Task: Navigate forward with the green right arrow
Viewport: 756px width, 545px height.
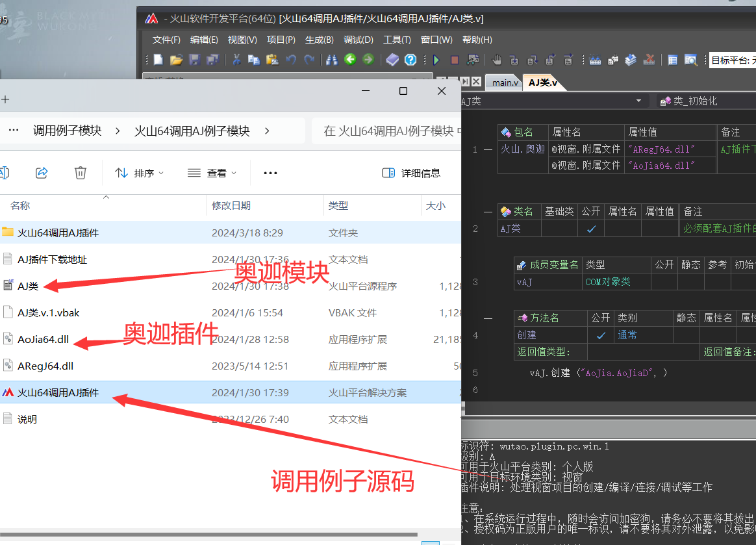Action: (368, 59)
